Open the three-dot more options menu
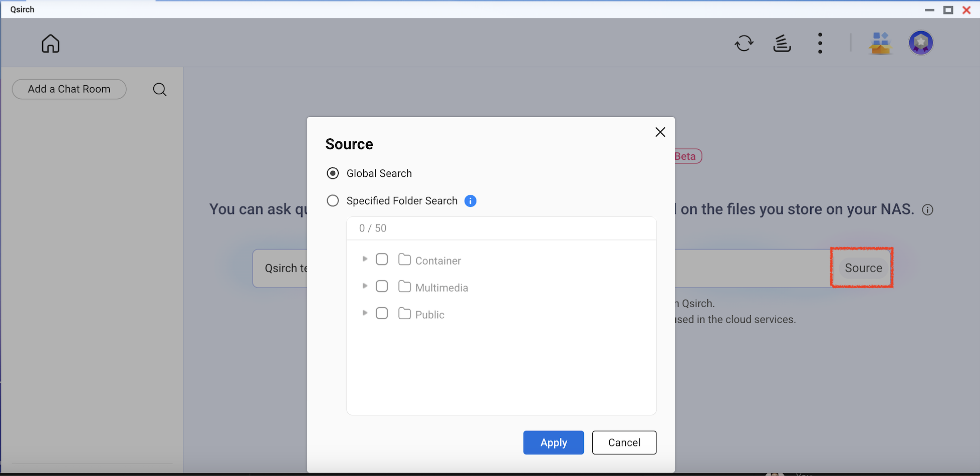The image size is (980, 476). click(820, 43)
